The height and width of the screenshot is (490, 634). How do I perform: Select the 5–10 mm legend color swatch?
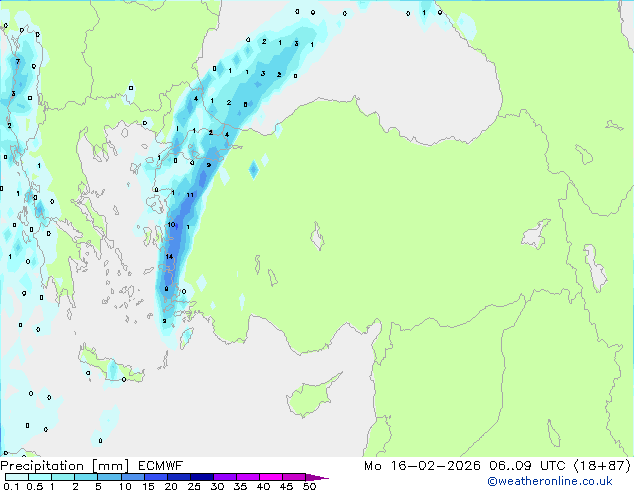109,477
